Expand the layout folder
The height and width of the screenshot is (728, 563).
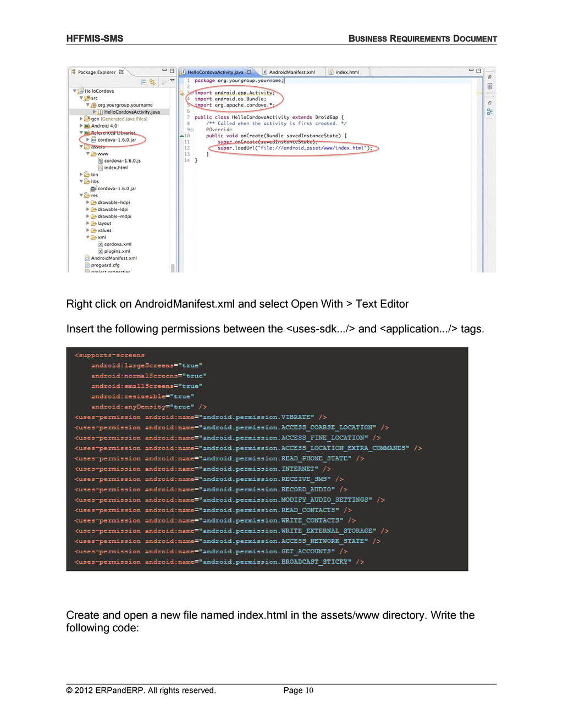[88, 223]
